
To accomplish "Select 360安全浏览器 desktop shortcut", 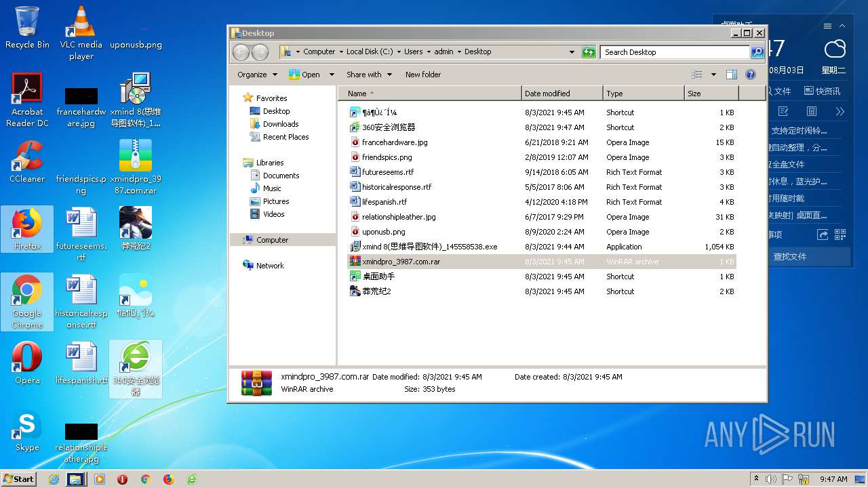I will point(136,369).
